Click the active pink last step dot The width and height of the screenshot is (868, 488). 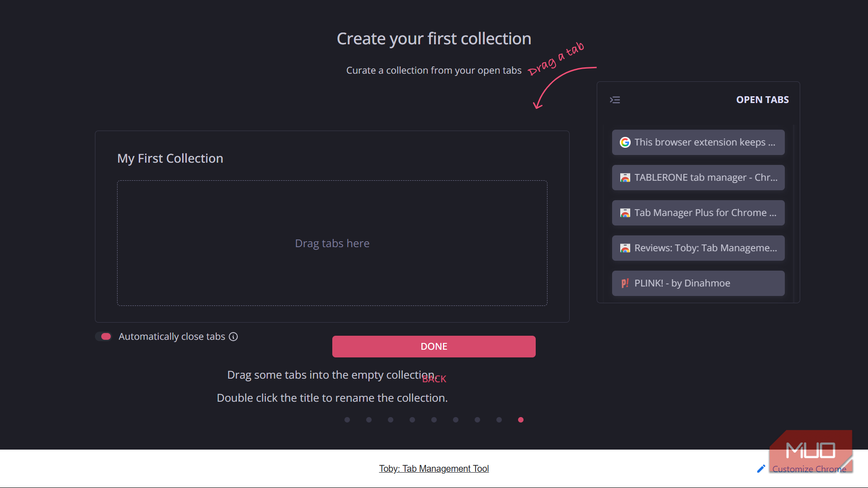[521, 420]
